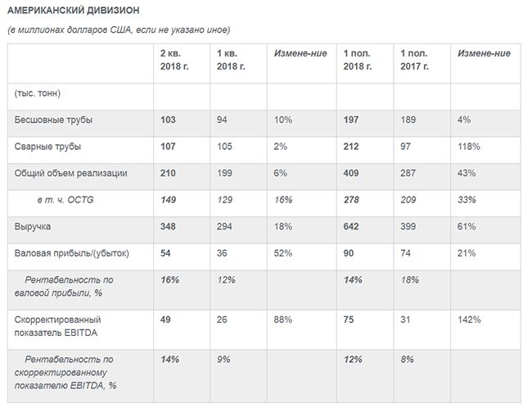
Task: Select the "Общий объем реализации" row label
Action: point(71,174)
